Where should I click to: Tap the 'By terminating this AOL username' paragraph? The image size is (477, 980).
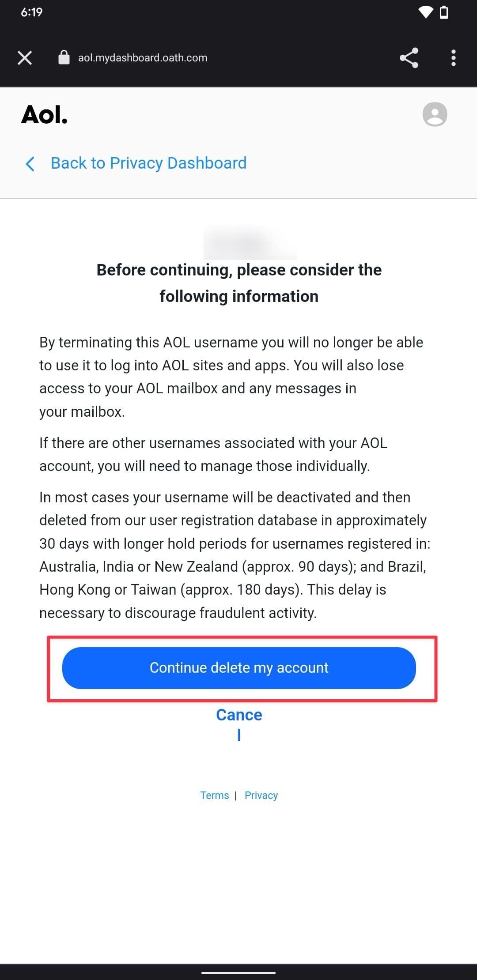[x=231, y=377]
